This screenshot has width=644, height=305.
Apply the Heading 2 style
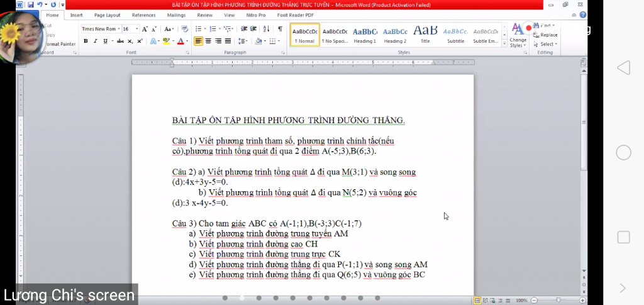(x=395, y=35)
